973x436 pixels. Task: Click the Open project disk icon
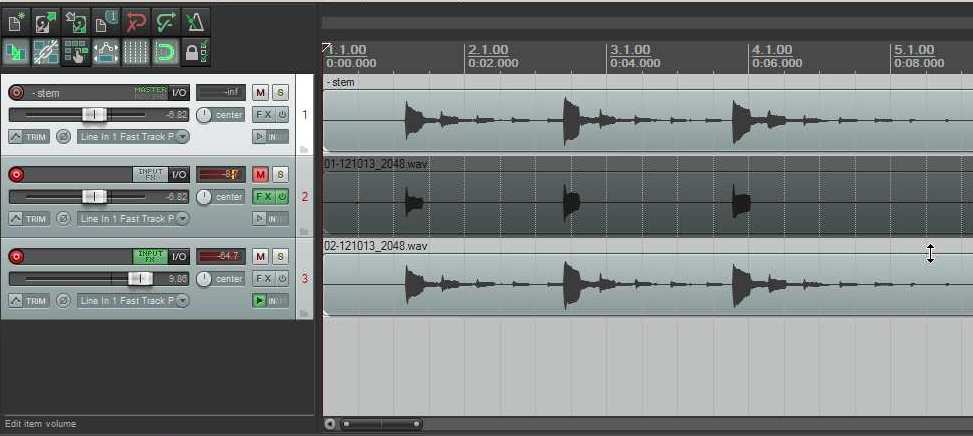(45, 22)
